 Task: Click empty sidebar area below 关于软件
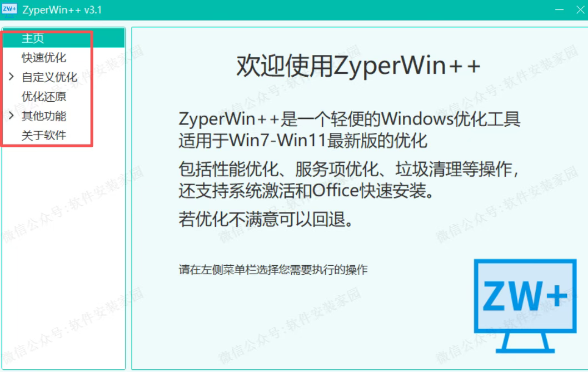coord(64,255)
